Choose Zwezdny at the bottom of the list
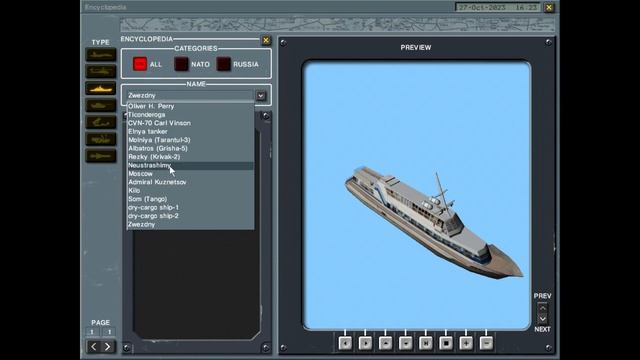This screenshot has width=640, height=360. (x=191, y=224)
